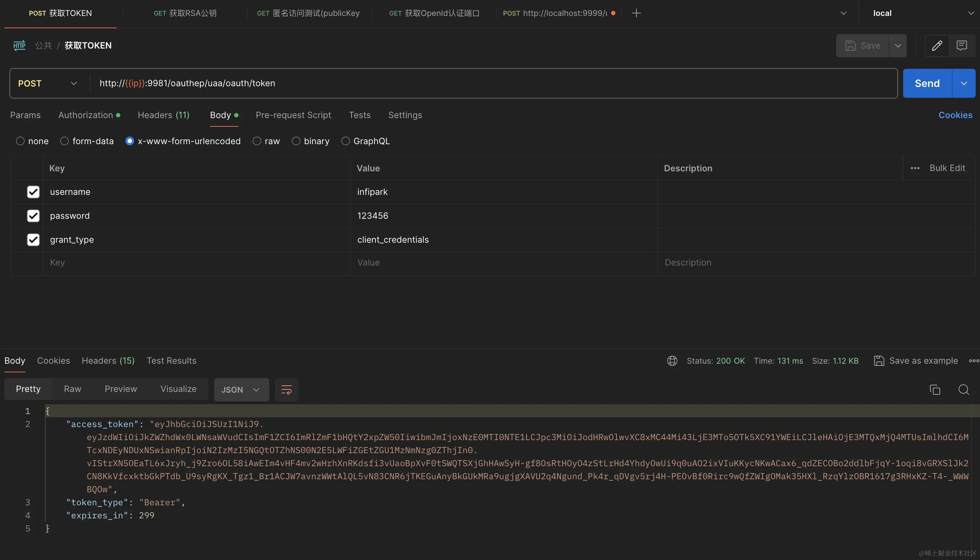
Task: Select the raw body radio button
Action: click(x=257, y=141)
